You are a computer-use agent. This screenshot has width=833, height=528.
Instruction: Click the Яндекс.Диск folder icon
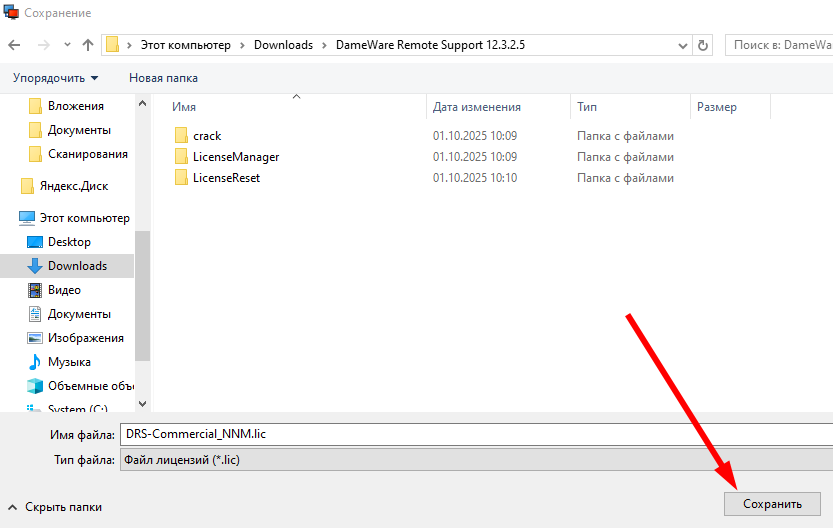(x=27, y=186)
